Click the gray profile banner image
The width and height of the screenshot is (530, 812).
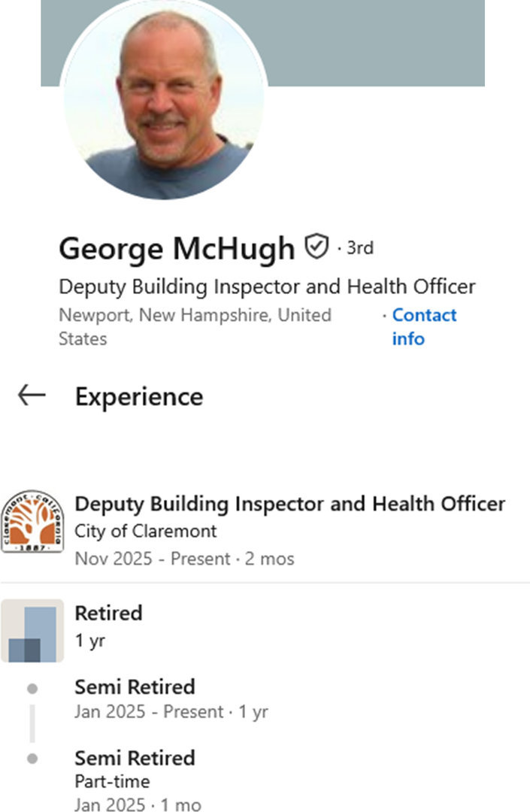click(x=376, y=41)
